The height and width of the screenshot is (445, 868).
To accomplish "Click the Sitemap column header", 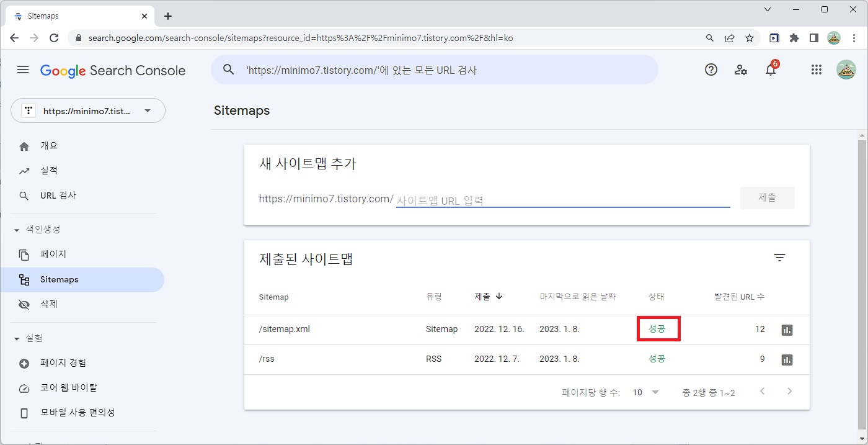I will click(273, 297).
